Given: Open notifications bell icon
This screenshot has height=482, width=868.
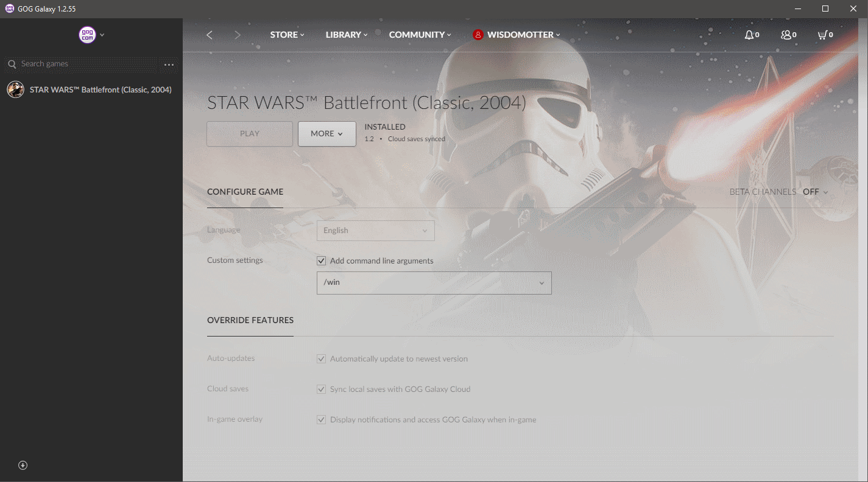Looking at the screenshot, I should (x=752, y=35).
